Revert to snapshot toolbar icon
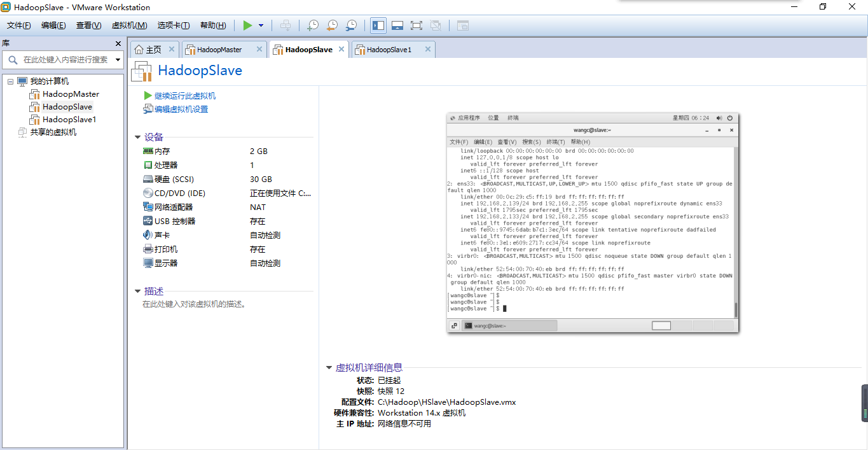The height and width of the screenshot is (450, 868). pyautogui.click(x=331, y=25)
